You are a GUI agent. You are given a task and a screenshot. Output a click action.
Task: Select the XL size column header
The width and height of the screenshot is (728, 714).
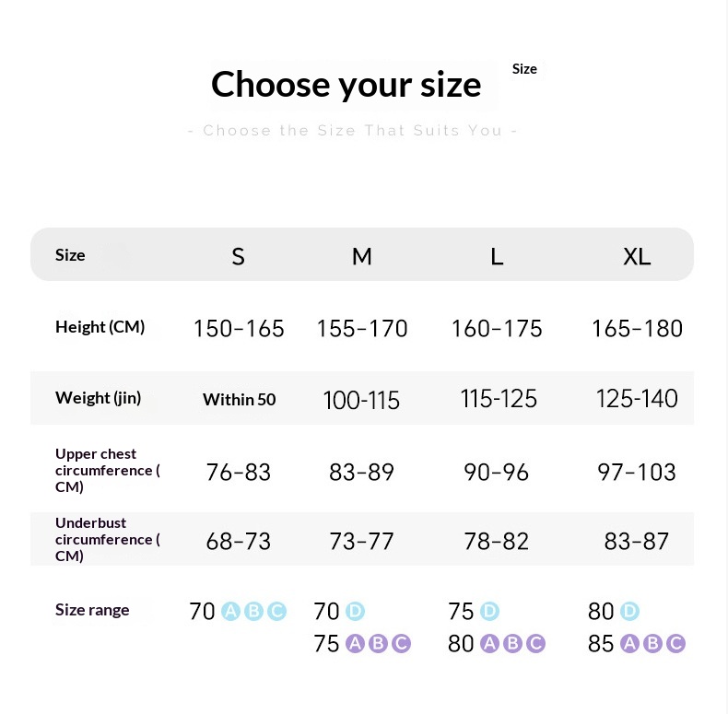637,256
